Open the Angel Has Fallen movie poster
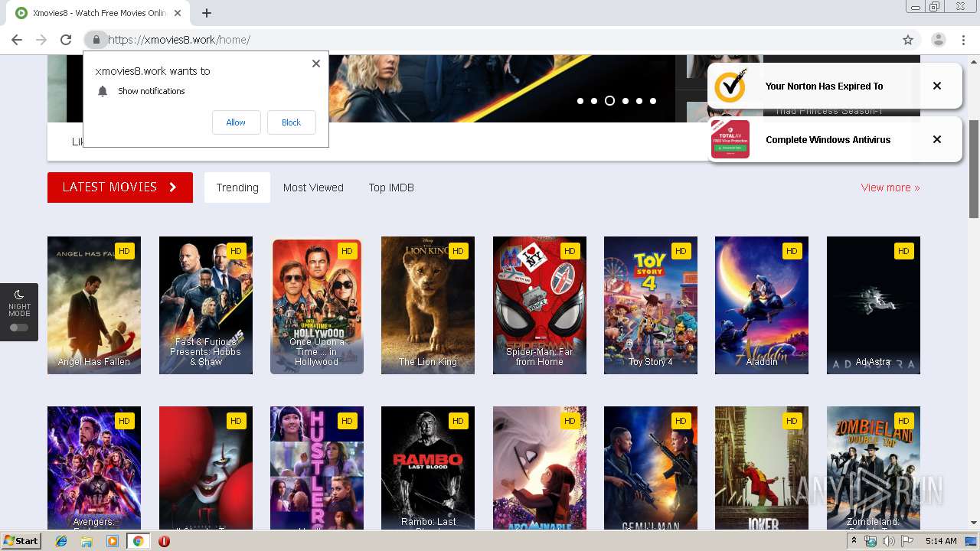Image resolution: width=980 pixels, height=551 pixels. pos(94,305)
